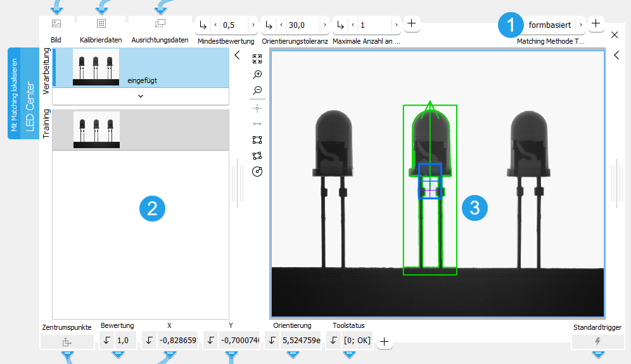The height and width of the screenshot is (364, 631).
Task: Zoom out of the LED image
Action: coord(257,91)
